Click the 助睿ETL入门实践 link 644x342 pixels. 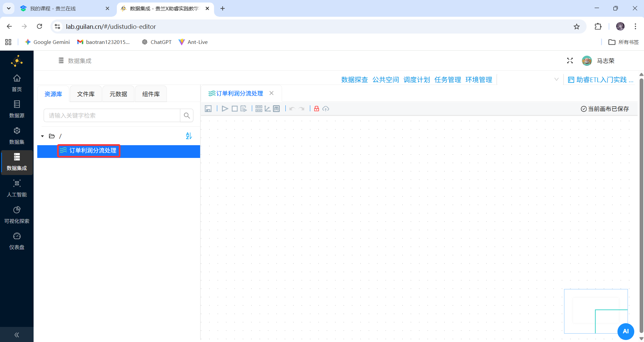point(601,79)
